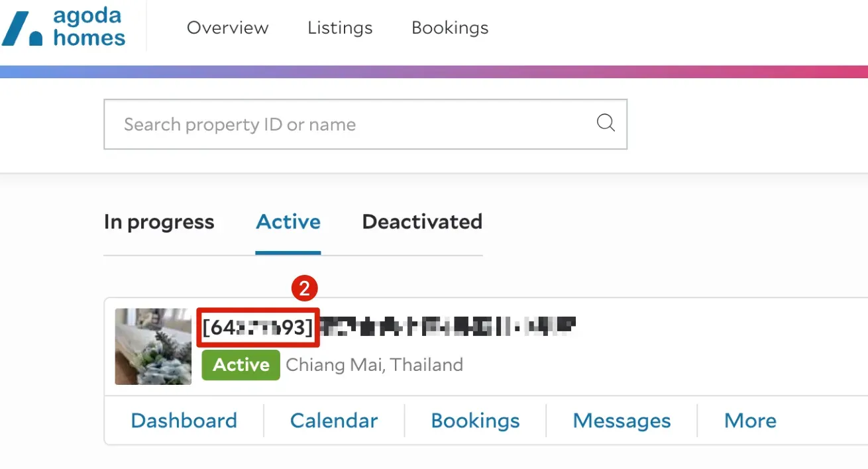Click the red number 2 annotation marker

[305, 289]
